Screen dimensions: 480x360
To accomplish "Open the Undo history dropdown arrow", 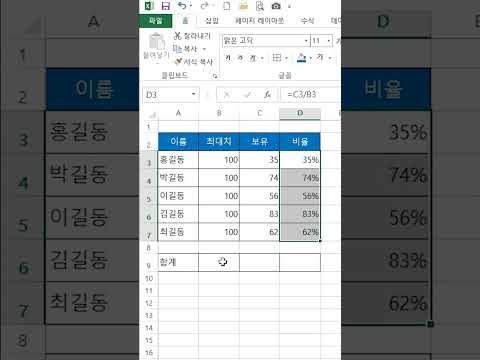I will click(x=191, y=6).
